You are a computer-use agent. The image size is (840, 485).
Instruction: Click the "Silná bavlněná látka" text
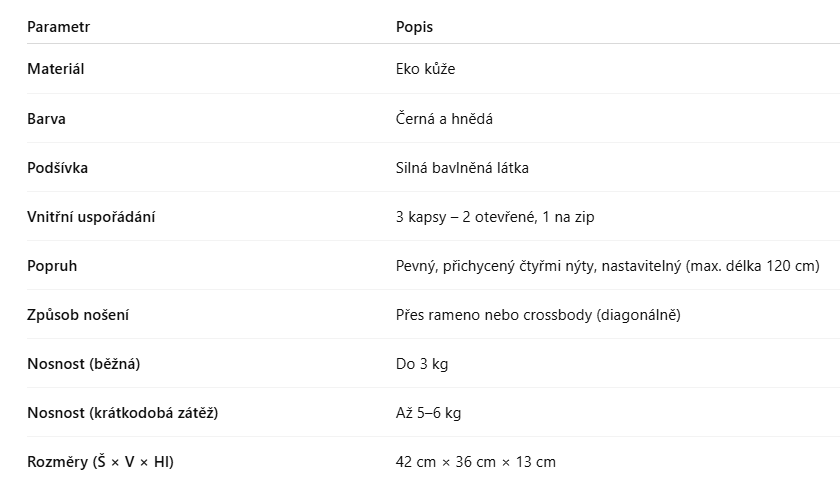[462, 167]
